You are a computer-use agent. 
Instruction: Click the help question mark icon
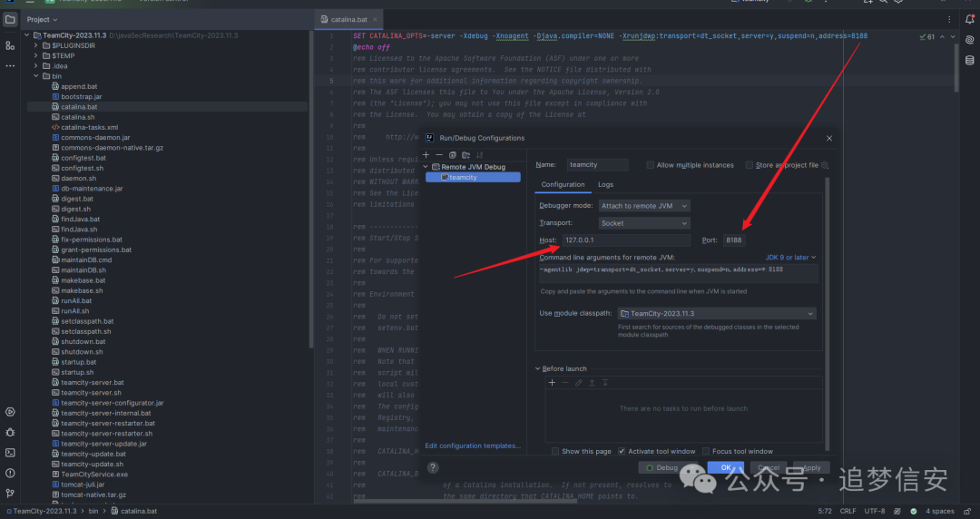pyautogui.click(x=433, y=467)
